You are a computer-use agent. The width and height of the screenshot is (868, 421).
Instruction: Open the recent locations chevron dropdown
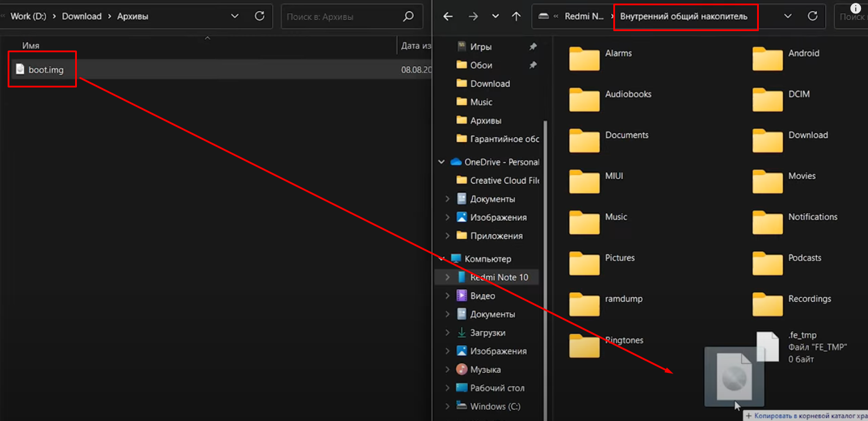[495, 16]
